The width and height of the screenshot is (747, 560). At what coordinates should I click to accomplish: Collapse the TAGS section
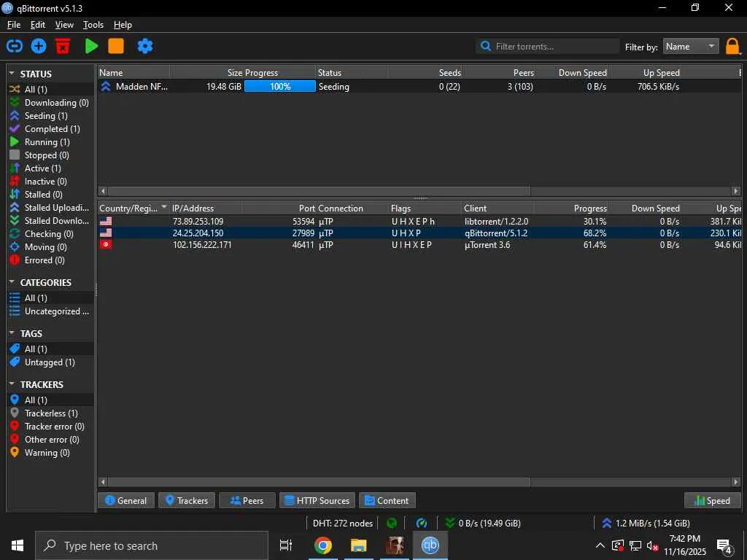coord(12,333)
